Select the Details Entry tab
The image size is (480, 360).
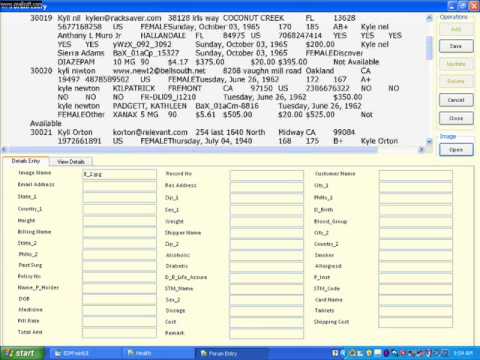[x=26, y=161]
